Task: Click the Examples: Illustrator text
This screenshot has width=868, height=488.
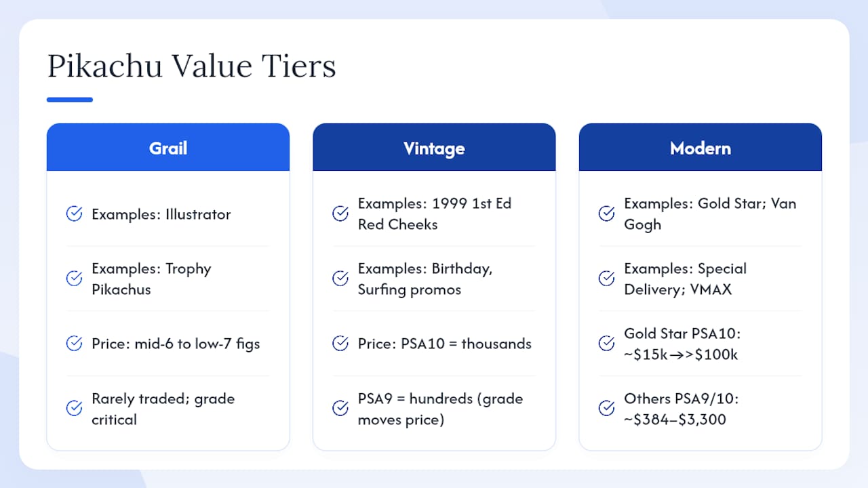Action: pyautogui.click(x=161, y=214)
